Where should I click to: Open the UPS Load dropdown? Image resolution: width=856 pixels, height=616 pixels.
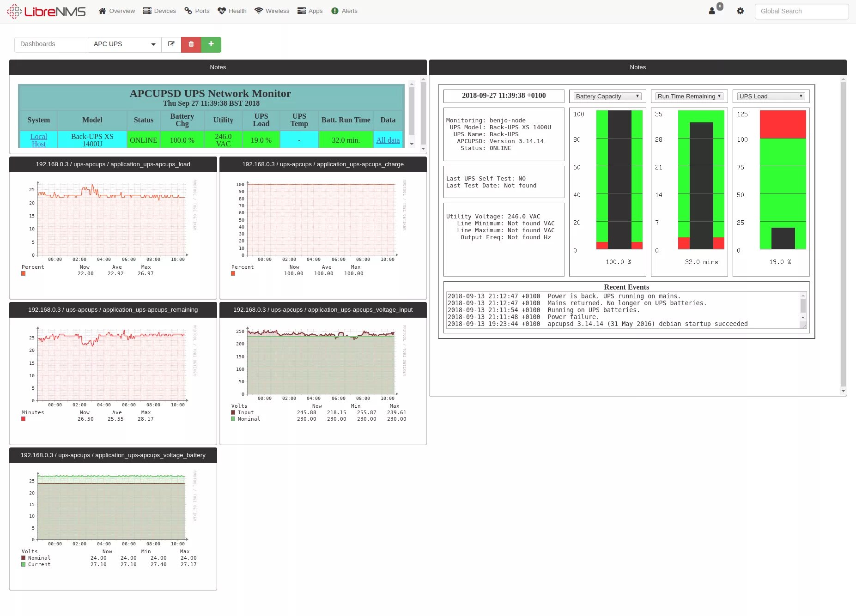[x=771, y=96]
